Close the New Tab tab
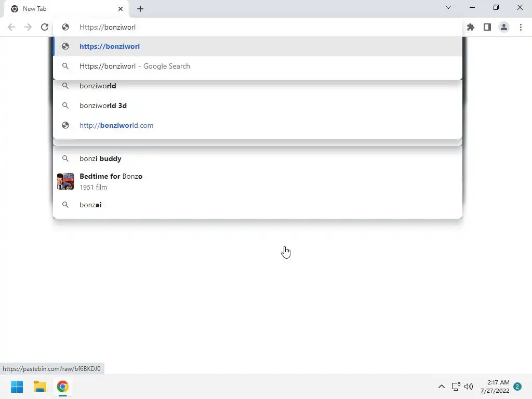Viewport: 532px width, 399px height. tap(121, 9)
